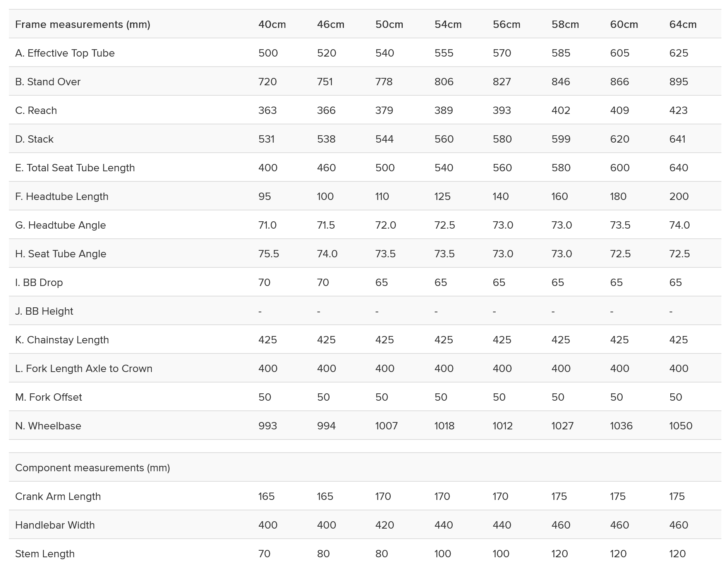
Task: Select the N. Wheelbase row label
Action: [x=48, y=426]
